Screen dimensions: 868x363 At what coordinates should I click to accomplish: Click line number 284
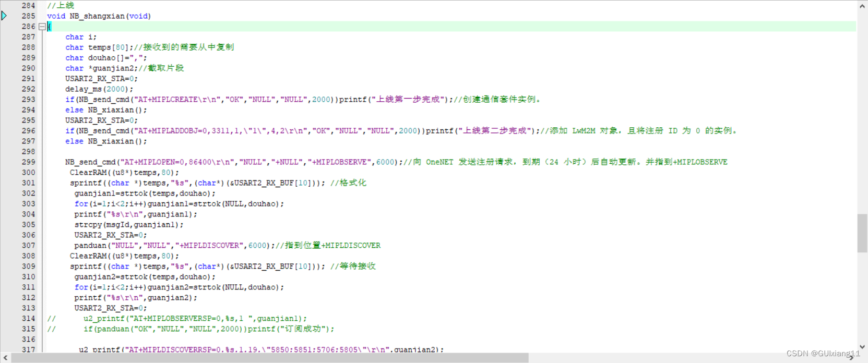point(29,6)
